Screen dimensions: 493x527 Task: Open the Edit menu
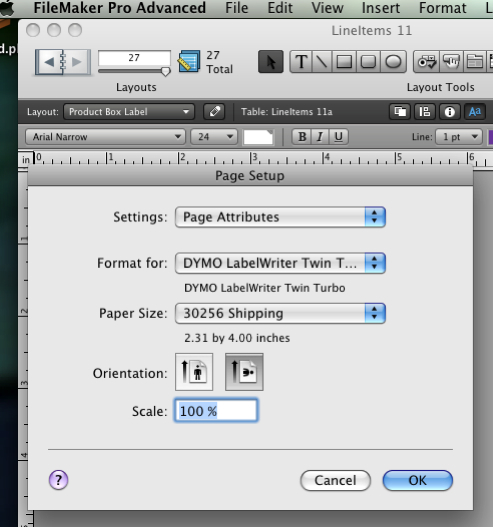point(280,7)
